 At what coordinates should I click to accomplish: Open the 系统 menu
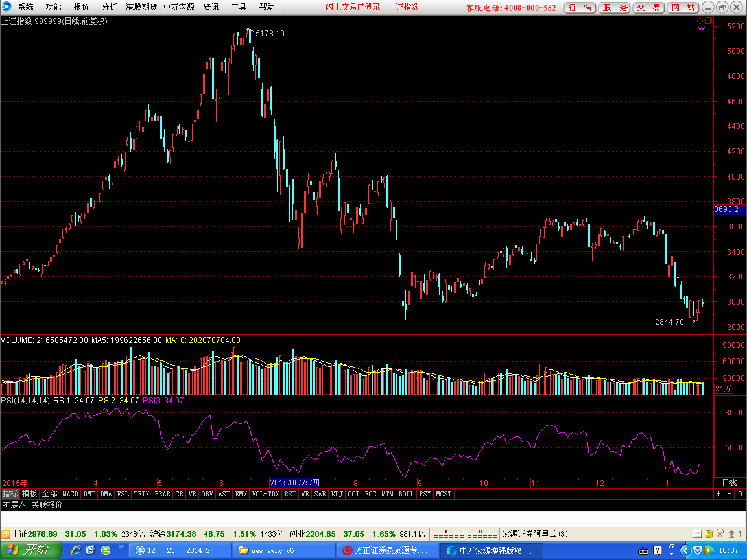(26, 7)
